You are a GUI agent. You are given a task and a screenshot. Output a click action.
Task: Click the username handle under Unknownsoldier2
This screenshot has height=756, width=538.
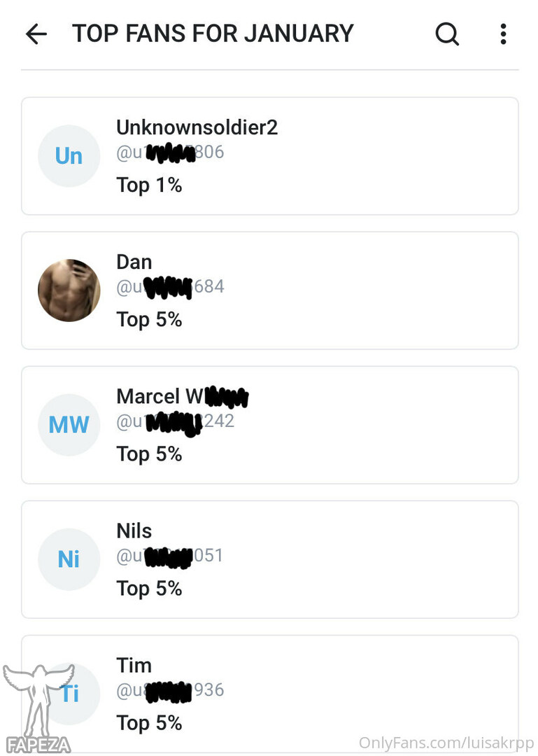170,152
